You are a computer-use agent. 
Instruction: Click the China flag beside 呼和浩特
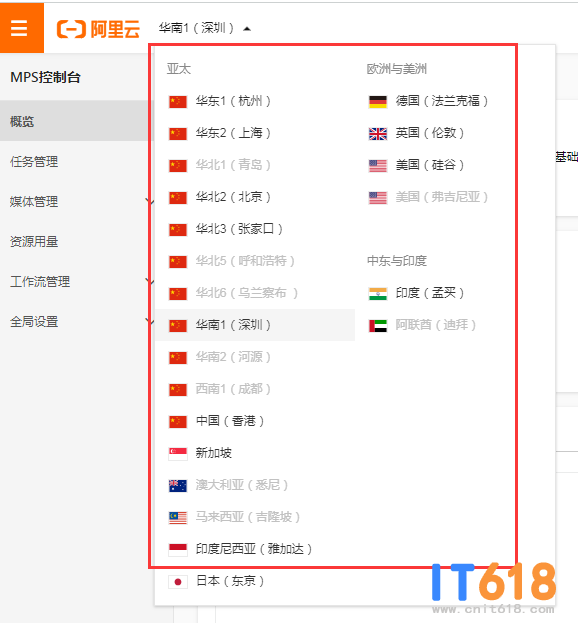click(178, 262)
